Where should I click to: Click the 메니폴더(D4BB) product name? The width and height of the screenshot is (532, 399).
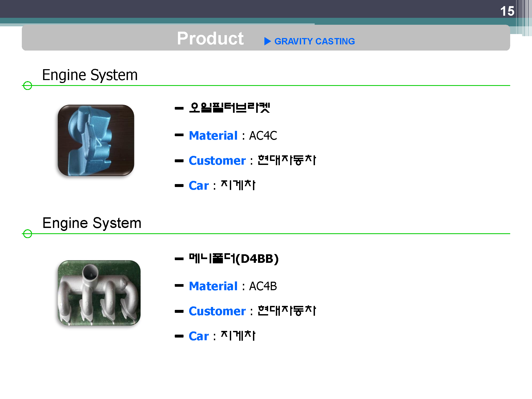[234, 259]
